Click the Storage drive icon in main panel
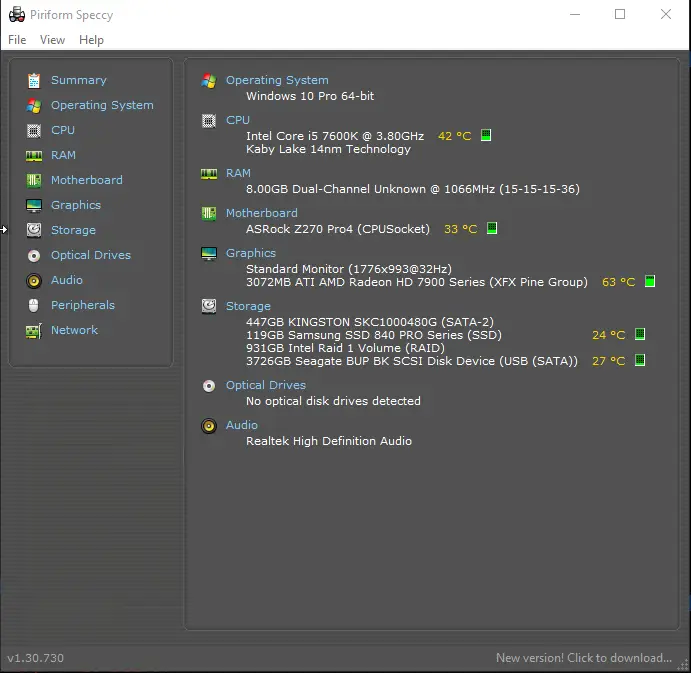Viewport: 691px width, 673px height. [x=209, y=306]
